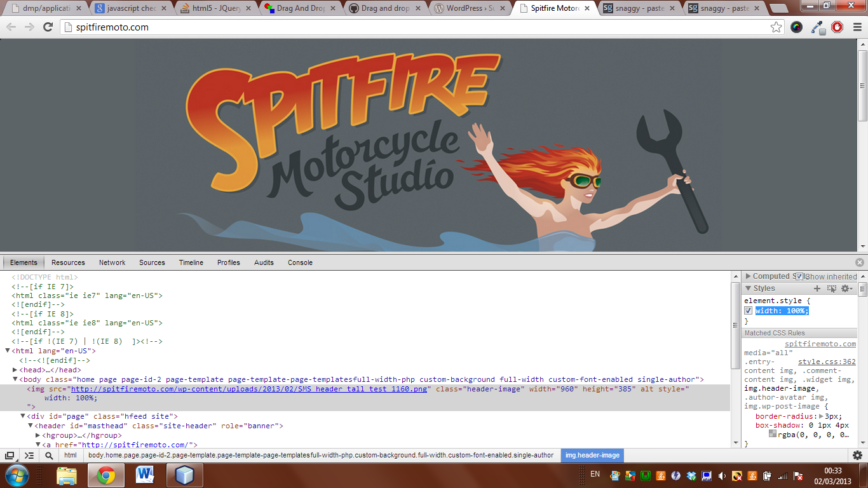The width and height of the screenshot is (868, 488).
Task: Click the power plug battery tray icon
Action: click(x=768, y=475)
